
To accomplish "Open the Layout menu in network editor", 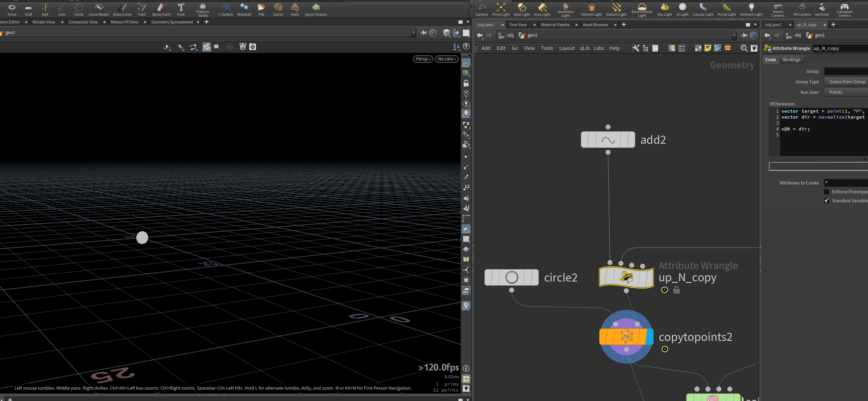I will coord(567,48).
